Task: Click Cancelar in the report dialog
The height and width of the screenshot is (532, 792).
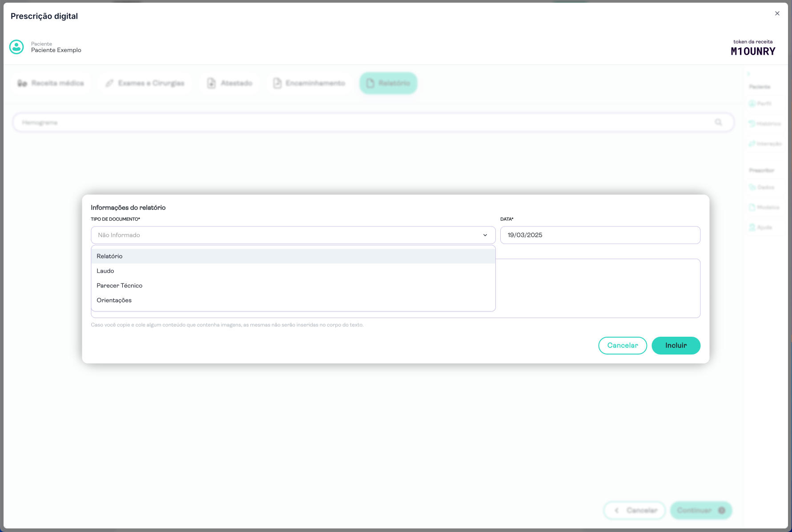Action: point(622,346)
